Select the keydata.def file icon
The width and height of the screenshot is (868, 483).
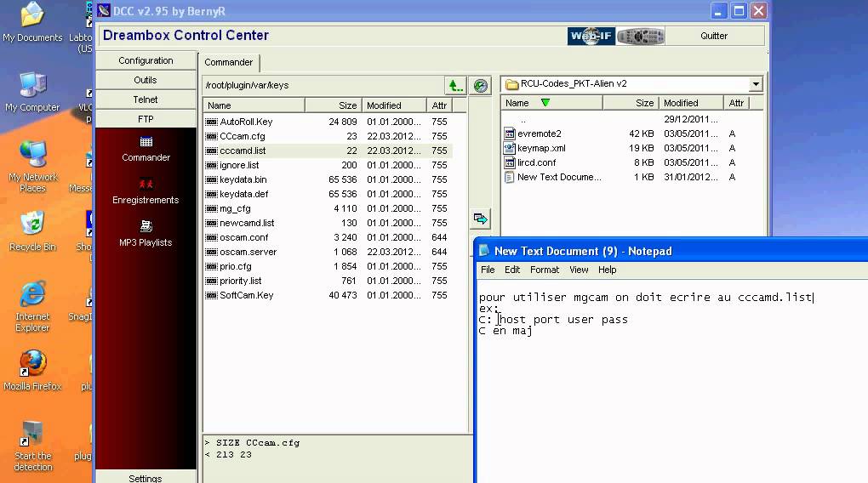click(211, 194)
